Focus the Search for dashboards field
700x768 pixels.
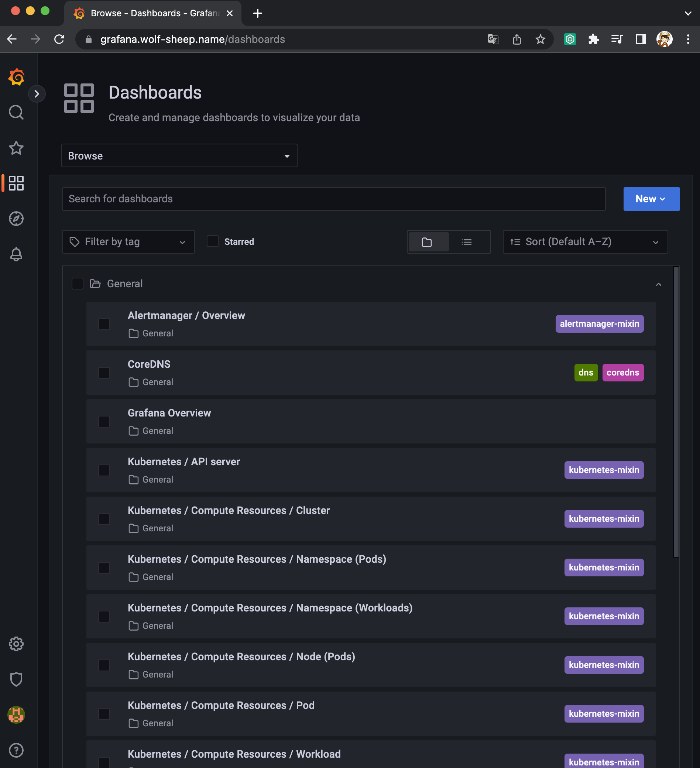pyautogui.click(x=334, y=199)
